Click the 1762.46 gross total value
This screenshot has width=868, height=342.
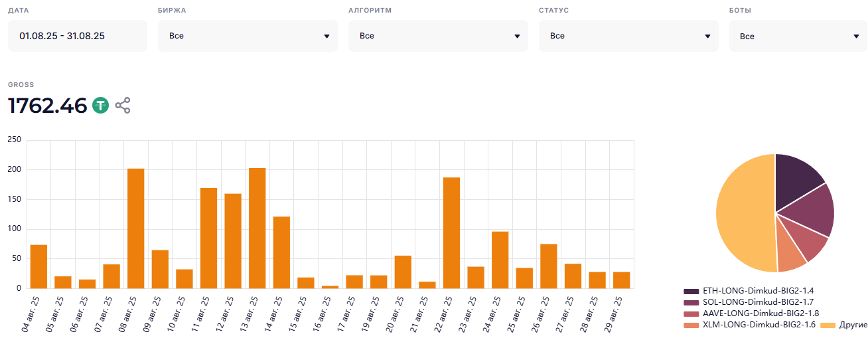(48, 106)
